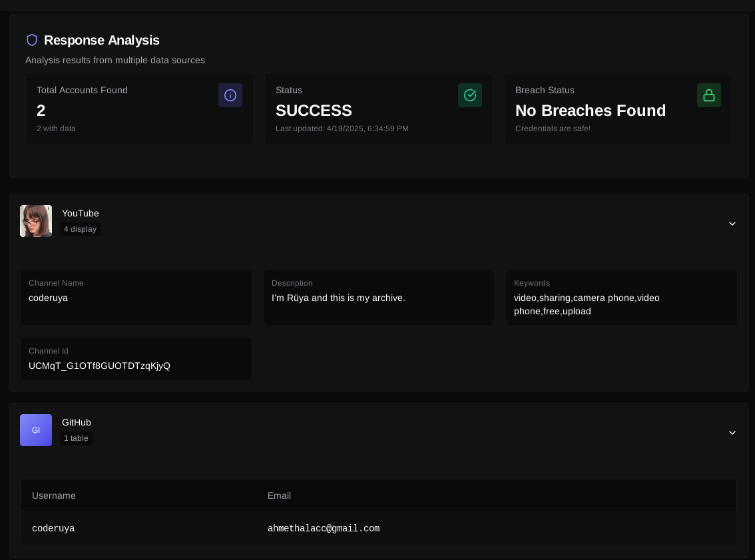Click the Keywords value starting with video,sharing

pyautogui.click(x=587, y=304)
